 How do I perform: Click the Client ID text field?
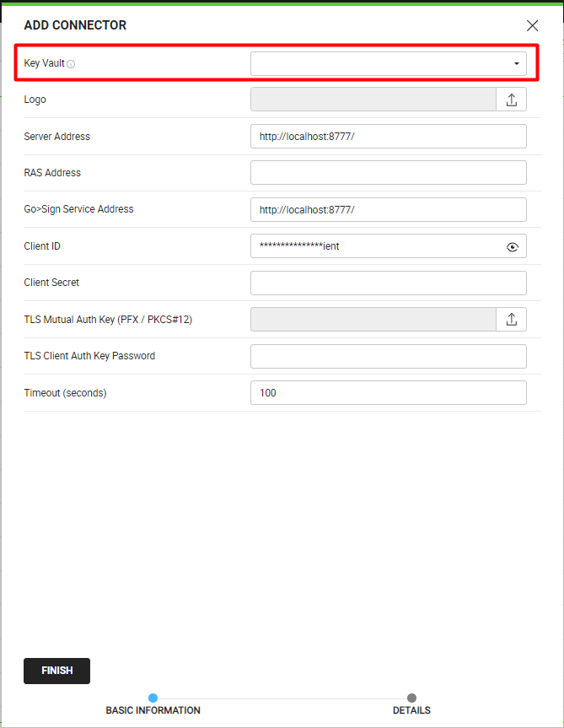coord(388,246)
